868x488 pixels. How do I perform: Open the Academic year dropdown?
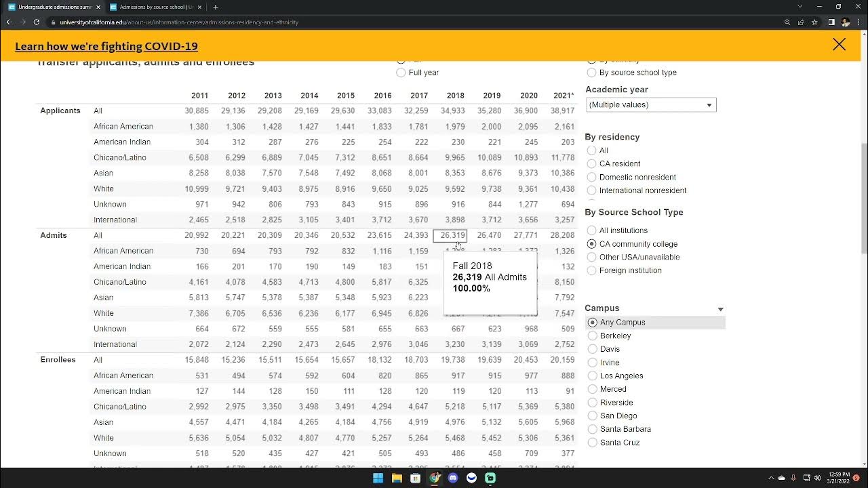click(651, 104)
